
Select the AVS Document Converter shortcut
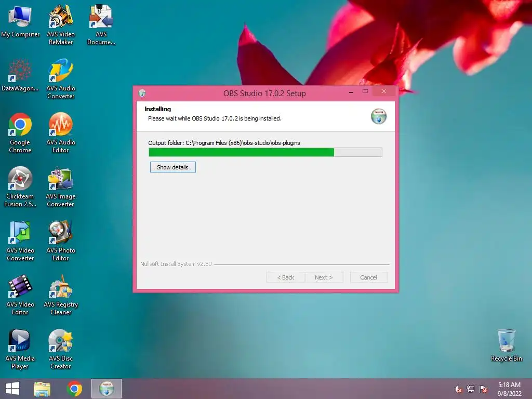coord(101,25)
